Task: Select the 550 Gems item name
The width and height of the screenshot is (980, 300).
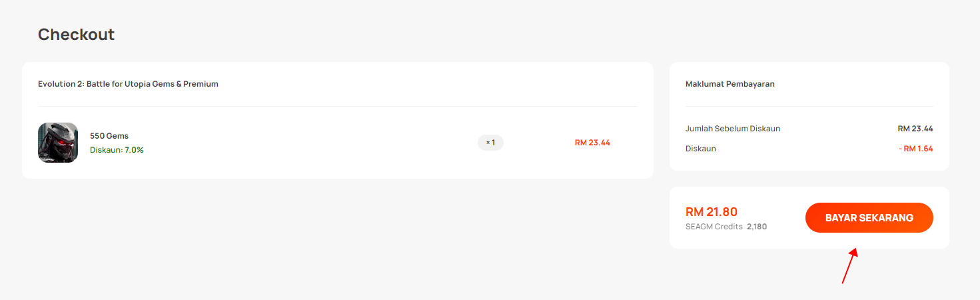Action: (x=109, y=136)
